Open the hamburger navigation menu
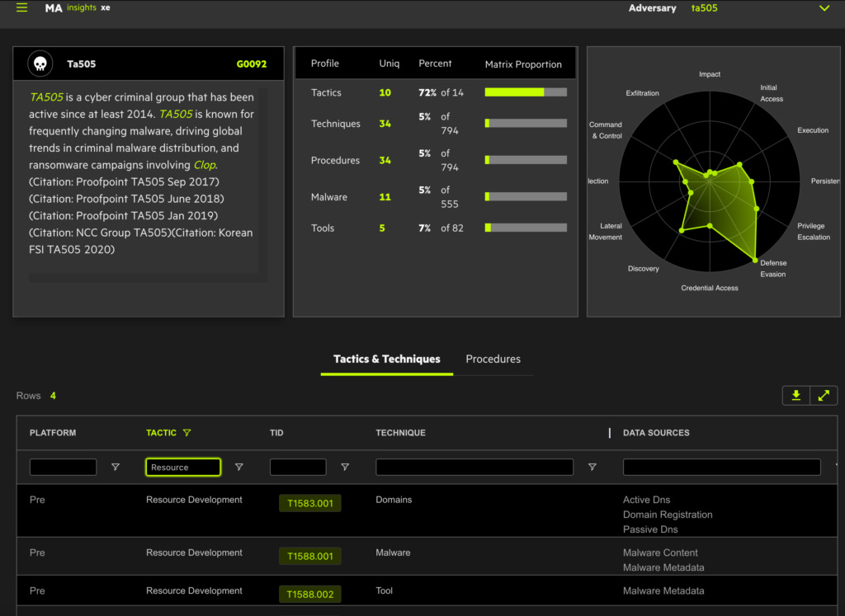Image resolution: width=845 pixels, height=616 pixels. click(21, 7)
